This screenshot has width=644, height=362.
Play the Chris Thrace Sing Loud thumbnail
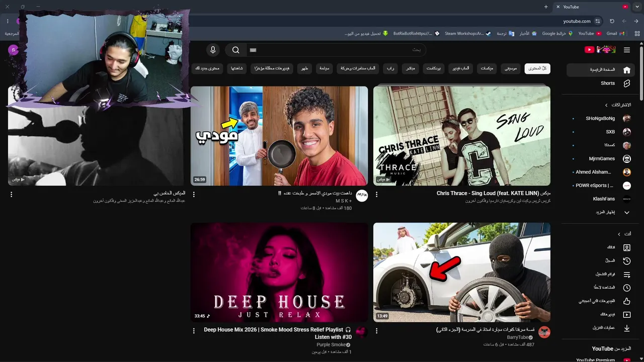pyautogui.click(x=462, y=136)
